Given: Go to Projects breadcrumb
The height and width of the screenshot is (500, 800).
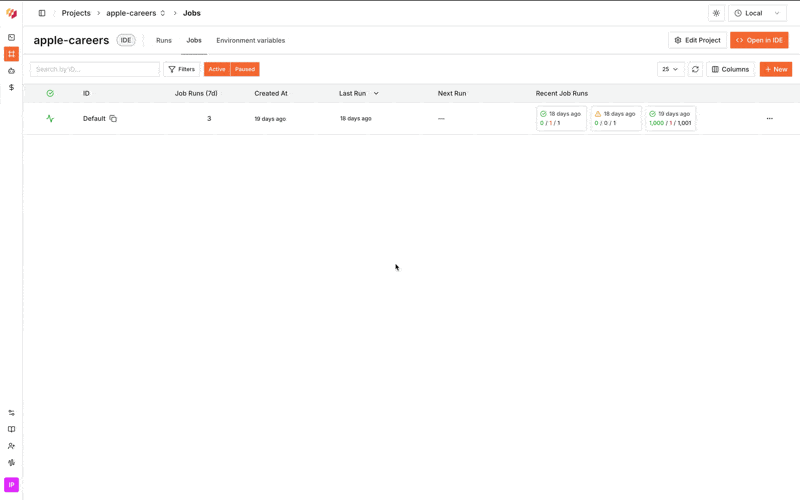Looking at the screenshot, I should tap(76, 13).
